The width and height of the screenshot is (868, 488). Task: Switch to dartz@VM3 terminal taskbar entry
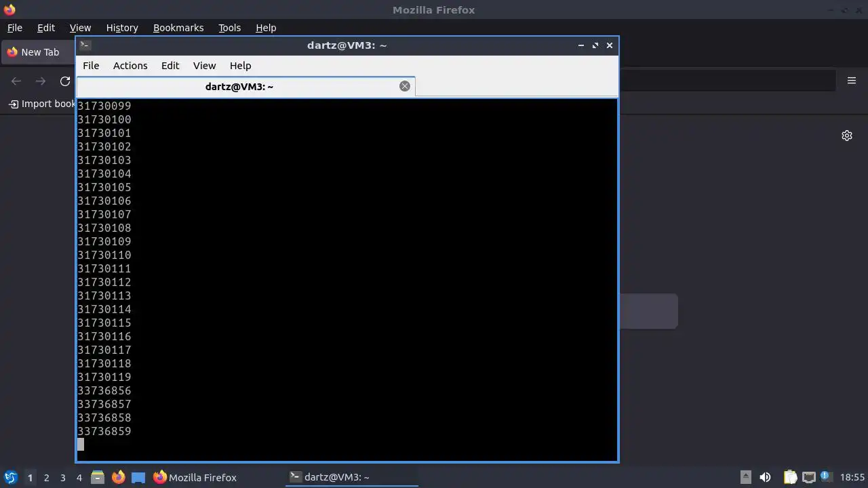click(351, 477)
